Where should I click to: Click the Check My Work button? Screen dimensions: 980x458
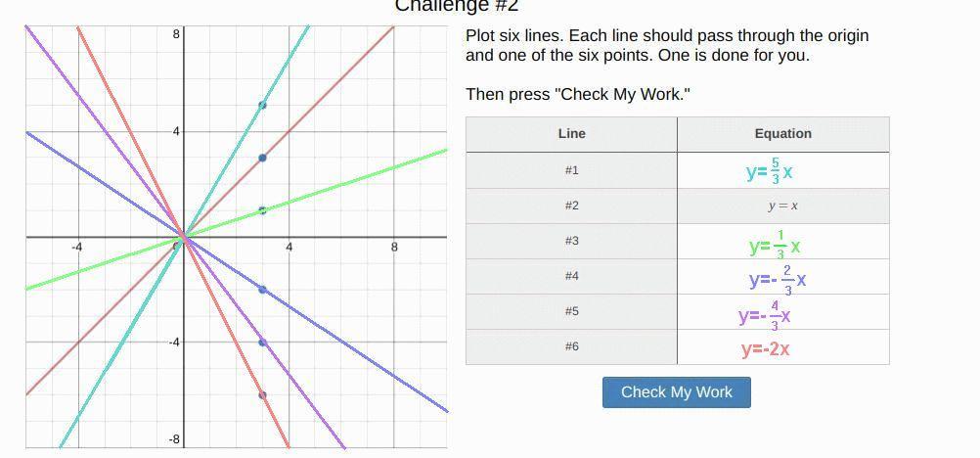click(x=676, y=392)
